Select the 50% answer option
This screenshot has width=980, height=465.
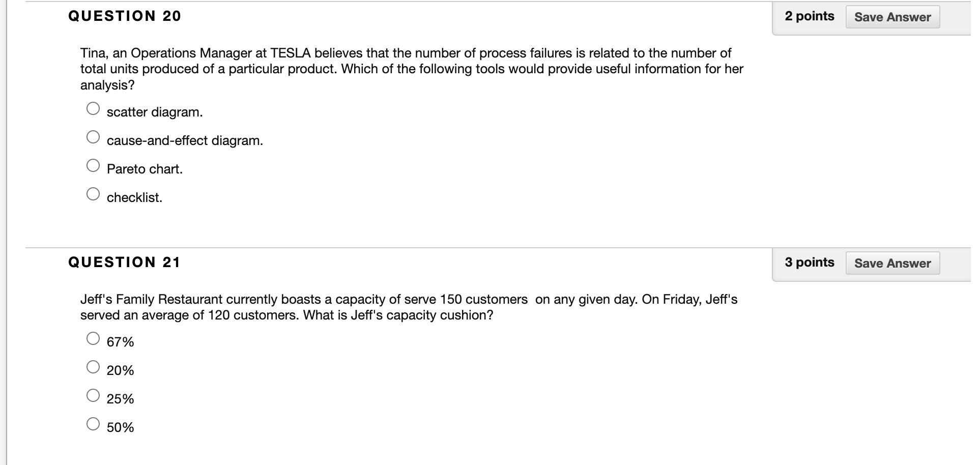coord(93,423)
